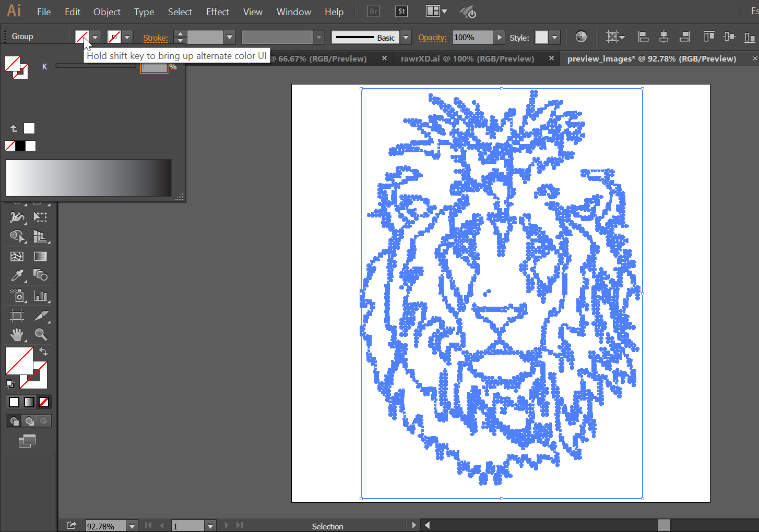The image size is (759, 532).
Task: Open the Object menu
Action: pos(107,11)
